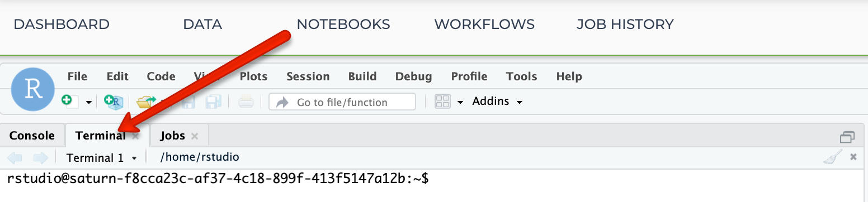Click the clear terminal broom icon

coord(832,157)
